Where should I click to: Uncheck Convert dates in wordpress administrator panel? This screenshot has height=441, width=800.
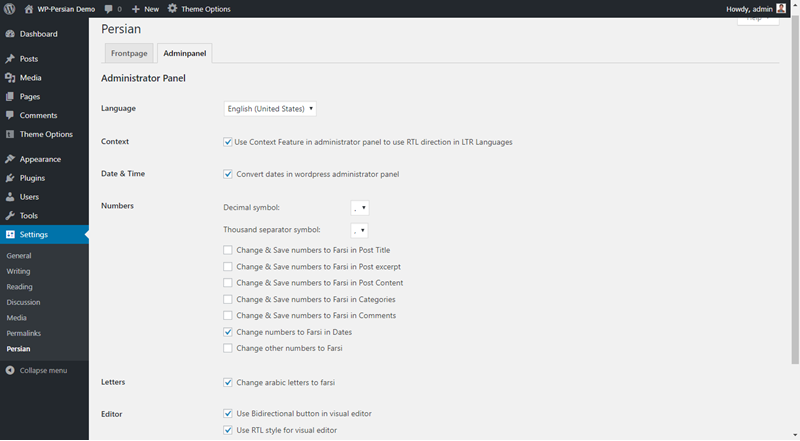(228, 174)
